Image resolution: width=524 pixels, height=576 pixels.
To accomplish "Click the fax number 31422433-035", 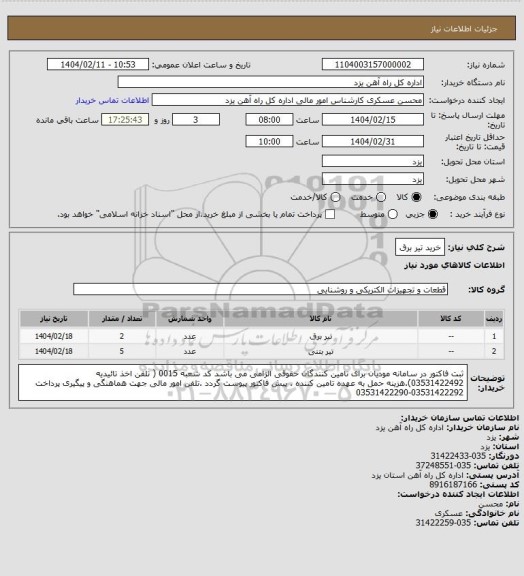I will pos(458,456).
